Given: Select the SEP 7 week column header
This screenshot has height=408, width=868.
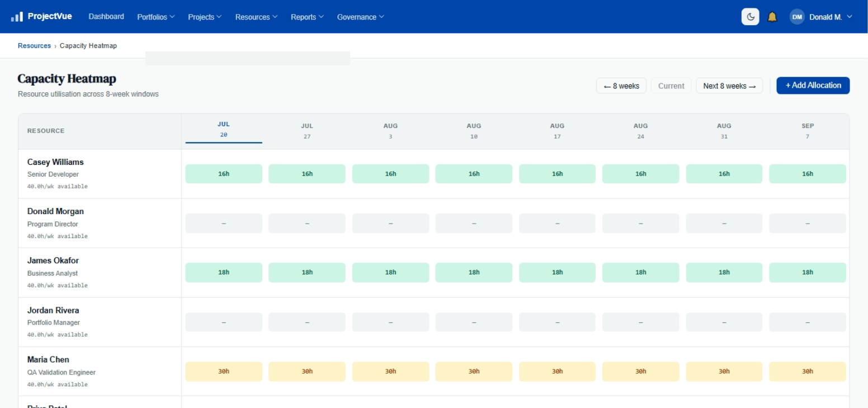Looking at the screenshot, I should click(808, 131).
